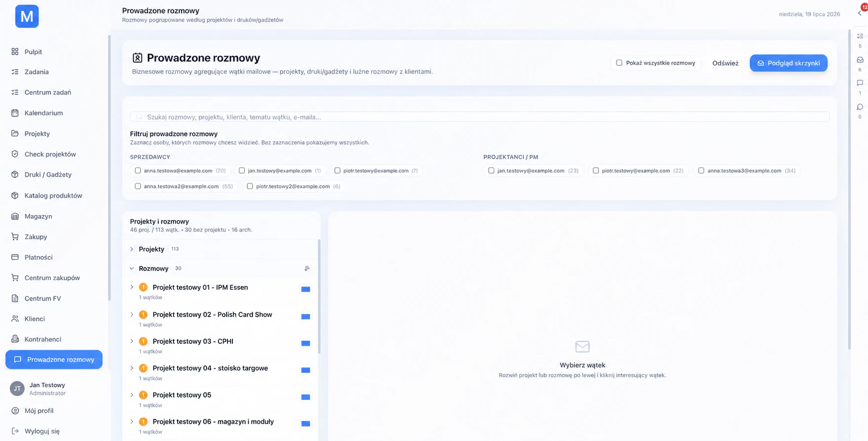The image size is (868, 441).
Task: Click the Odśwież button
Action: [x=725, y=63]
